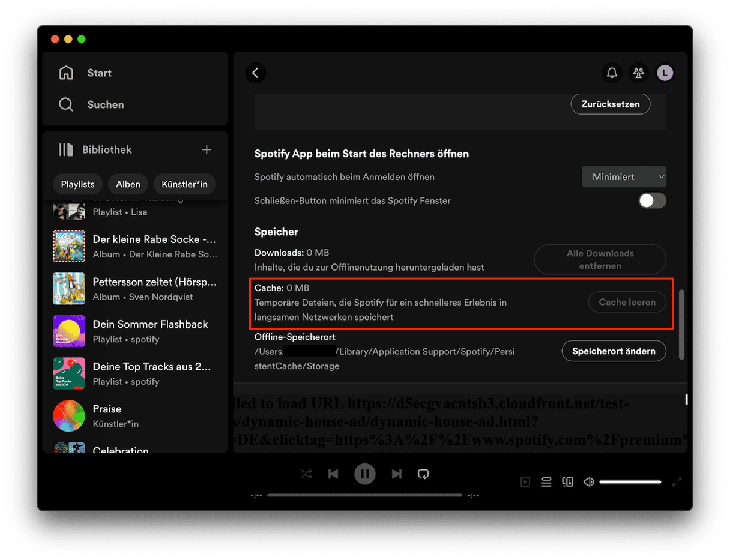Open friend activity icon
Screen dimensions: 730x560
pos(639,73)
